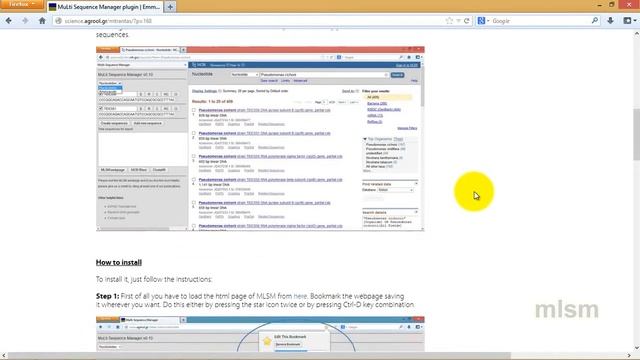Restore down the Firefox window
Screen dimensions: 640x360
tap(611, 5)
